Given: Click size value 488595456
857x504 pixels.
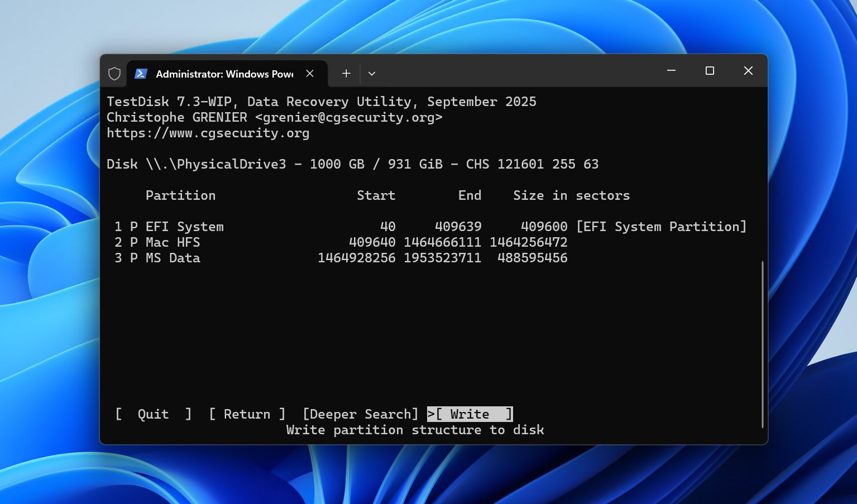Looking at the screenshot, I should point(533,258).
